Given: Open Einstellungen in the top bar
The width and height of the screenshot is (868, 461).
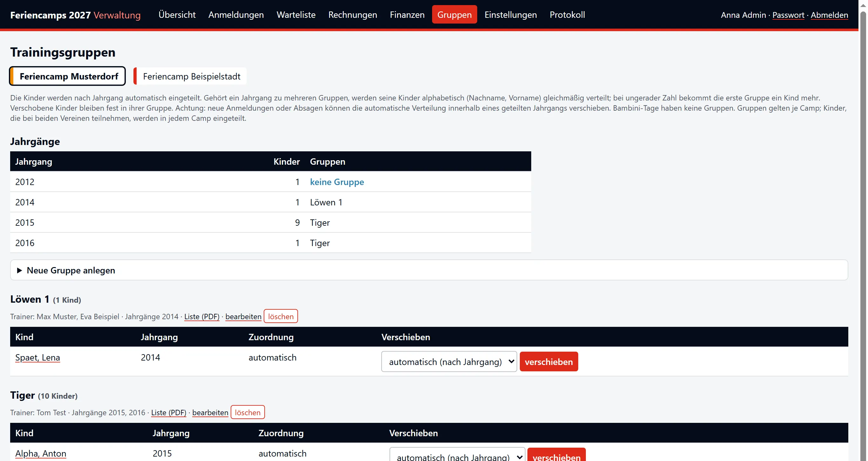Looking at the screenshot, I should (511, 15).
